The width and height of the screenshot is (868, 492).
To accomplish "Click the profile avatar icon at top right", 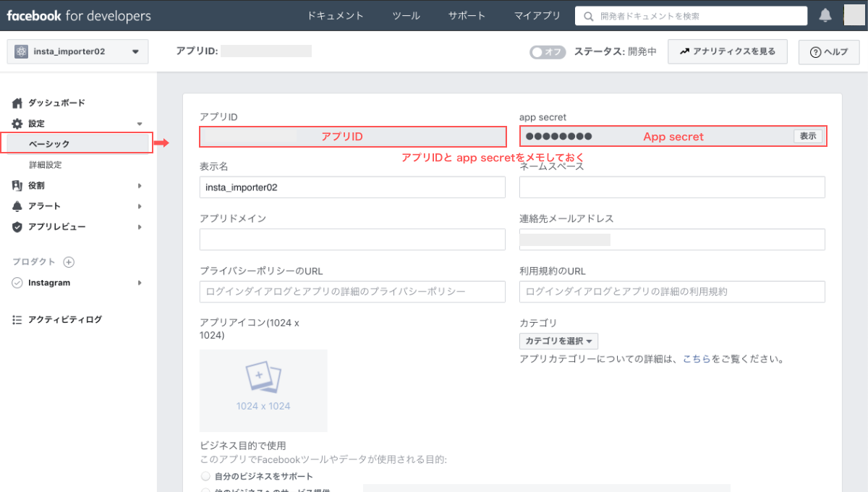I will click(854, 14).
